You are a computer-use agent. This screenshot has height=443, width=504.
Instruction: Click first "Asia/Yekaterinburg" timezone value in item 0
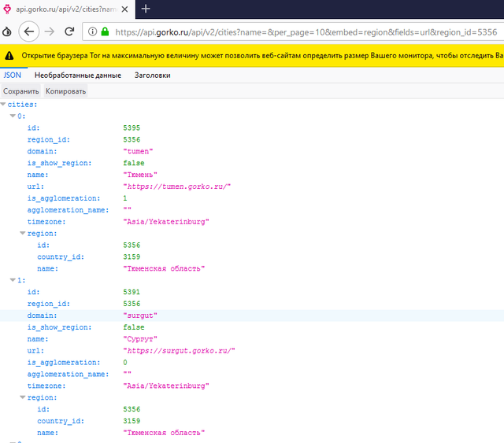pyautogui.click(x=166, y=222)
